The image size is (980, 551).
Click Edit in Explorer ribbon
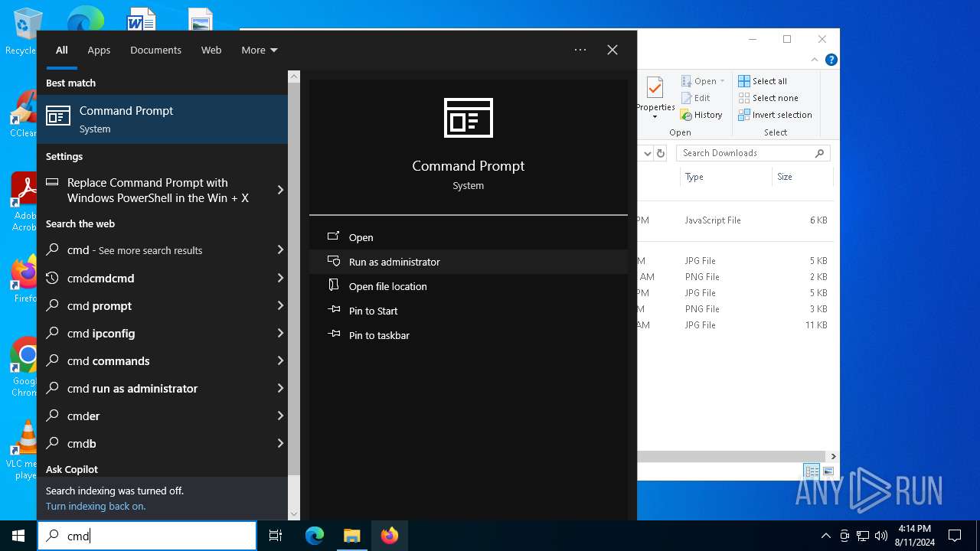coord(695,98)
